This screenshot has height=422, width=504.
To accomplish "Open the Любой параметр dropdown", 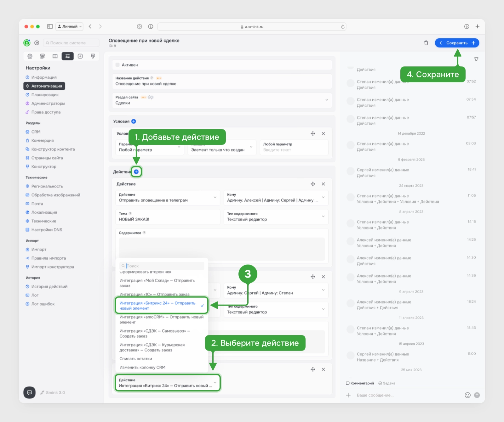I will pyautogui.click(x=150, y=147).
